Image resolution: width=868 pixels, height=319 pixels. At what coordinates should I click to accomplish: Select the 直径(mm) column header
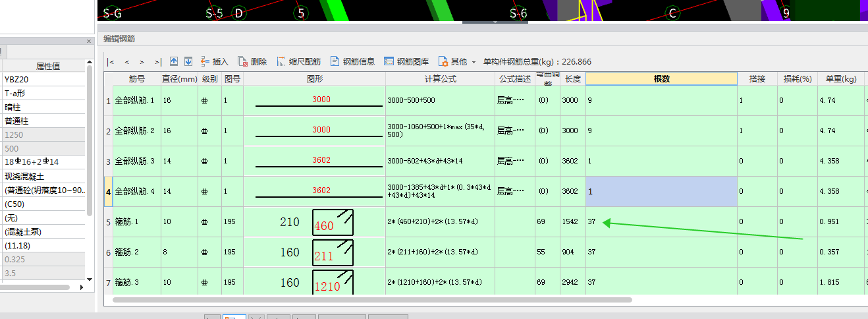pos(180,78)
